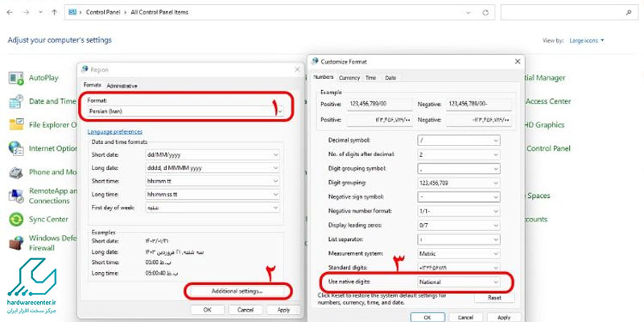Open the Negative number format dropdown
Image resolution: width=644 pixels, height=322 pixels.
[x=459, y=211]
